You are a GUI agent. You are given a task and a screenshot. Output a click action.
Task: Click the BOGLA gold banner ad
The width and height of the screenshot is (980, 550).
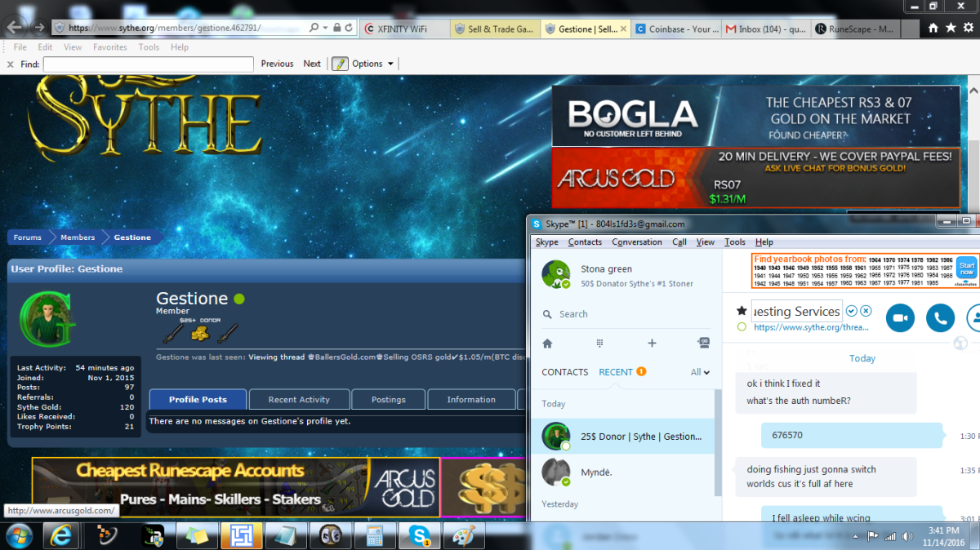(755, 117)
